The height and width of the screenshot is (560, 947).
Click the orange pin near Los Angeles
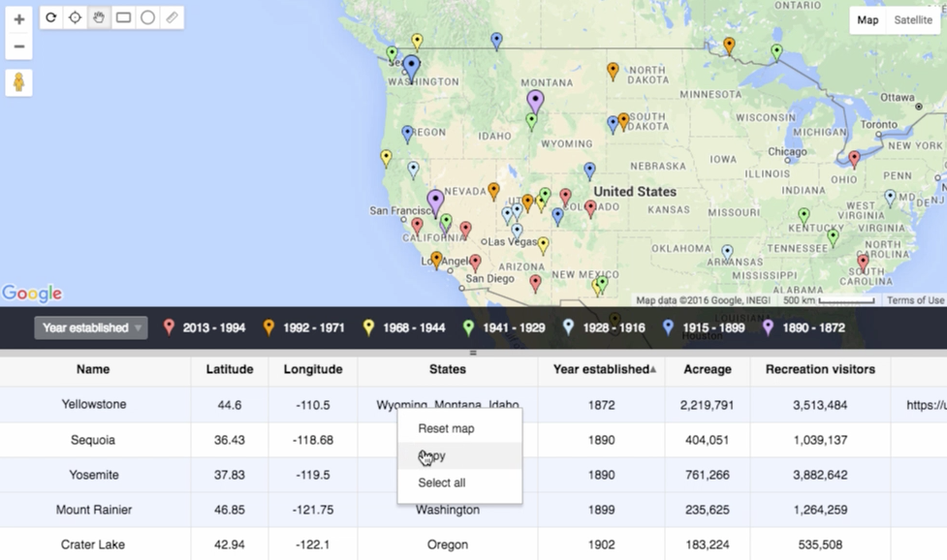436,260
